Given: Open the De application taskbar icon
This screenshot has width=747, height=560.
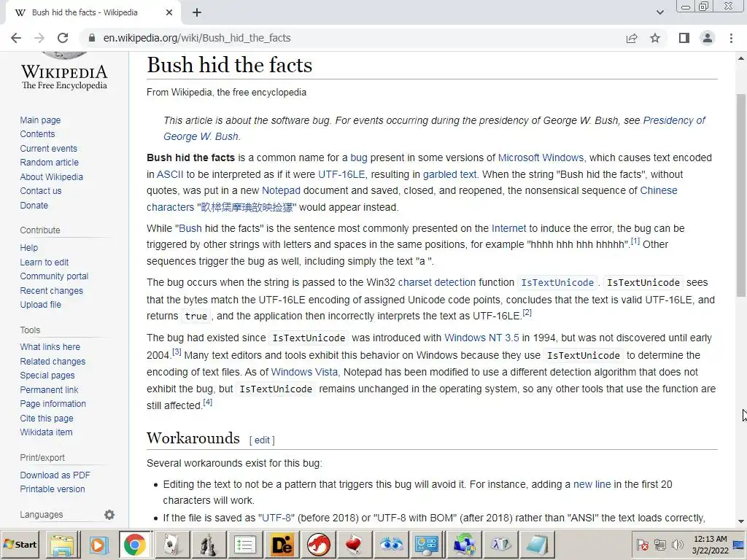Looking at the screenshot, I should coord(282,545).
